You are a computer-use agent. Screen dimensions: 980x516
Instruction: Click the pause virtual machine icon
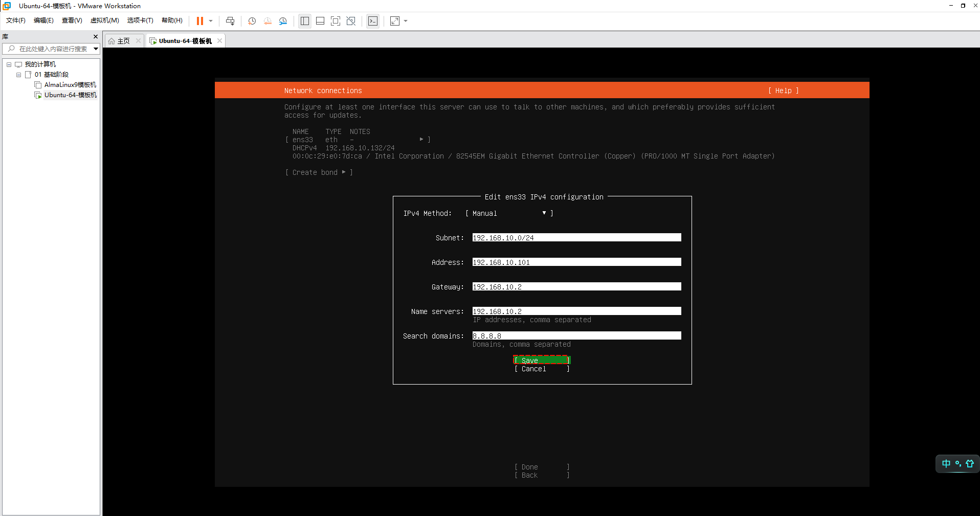click(200, 21)
